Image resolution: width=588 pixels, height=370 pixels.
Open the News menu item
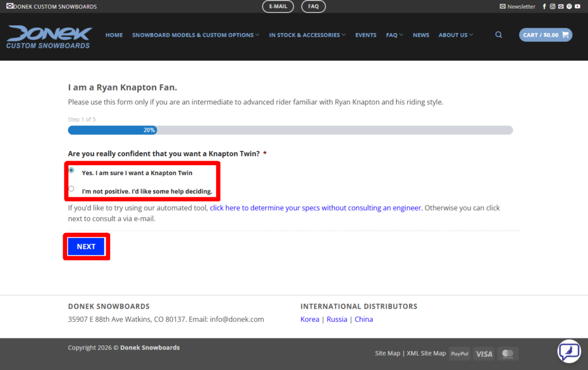421,35
